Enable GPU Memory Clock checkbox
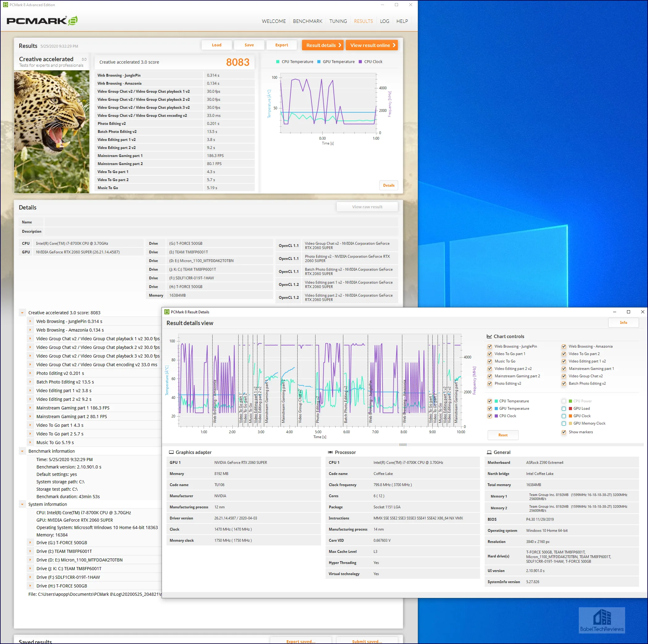Screen dimensions: 648x644 pyautogui.click(x=564, y=423)
